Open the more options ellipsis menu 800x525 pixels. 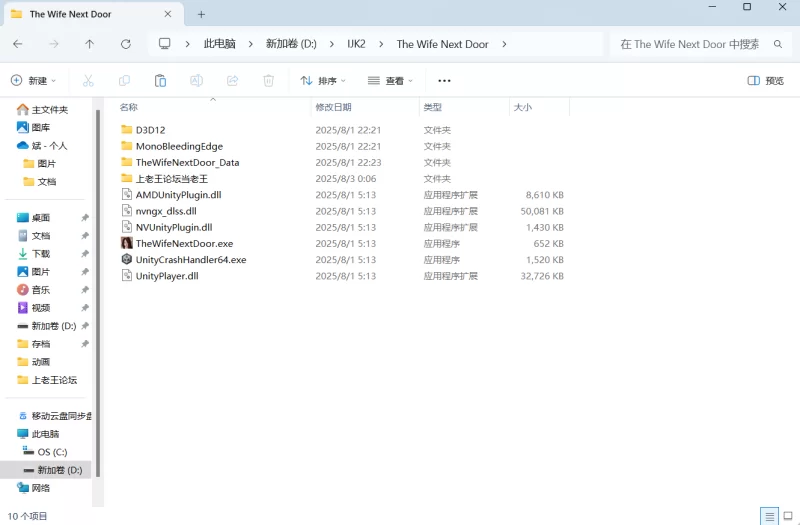[x=444, y=81]
